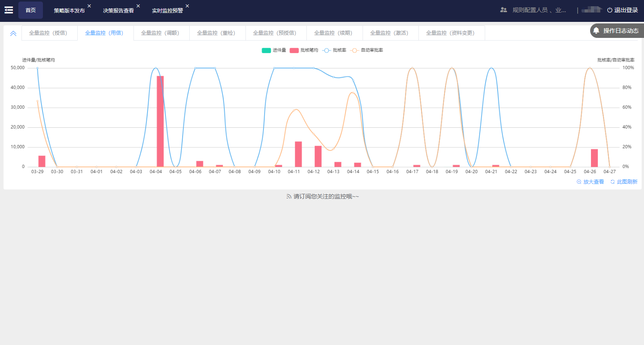Switch to the 实时监控预警 tab
644x345 pixels.
coord(167,11)
